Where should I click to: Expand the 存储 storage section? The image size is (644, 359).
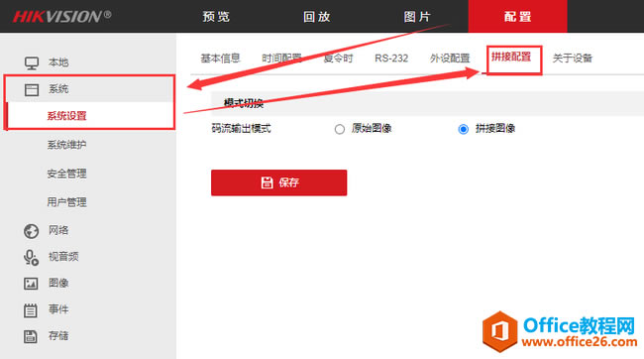[x=58, y=336]
